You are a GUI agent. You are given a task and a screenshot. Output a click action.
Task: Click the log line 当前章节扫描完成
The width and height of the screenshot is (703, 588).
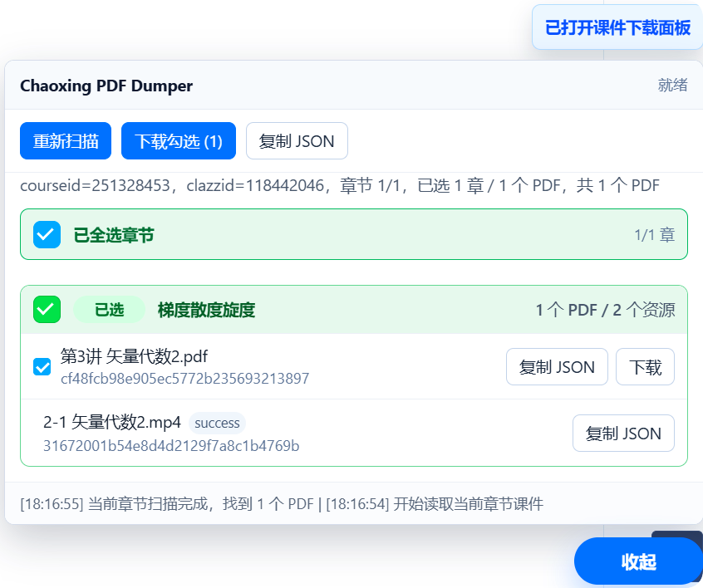click(x=169, y=504)
